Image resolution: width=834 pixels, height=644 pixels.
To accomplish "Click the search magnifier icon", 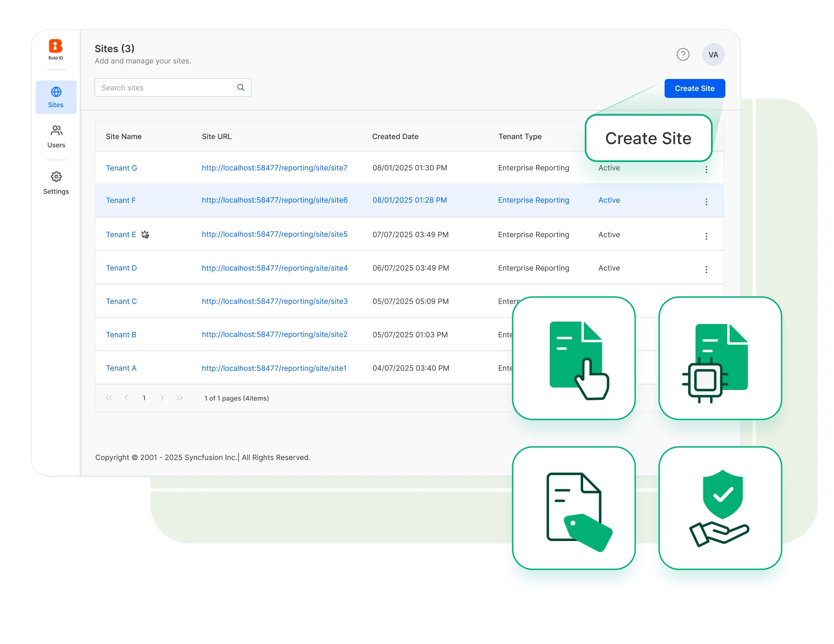I will click(240, 87).
